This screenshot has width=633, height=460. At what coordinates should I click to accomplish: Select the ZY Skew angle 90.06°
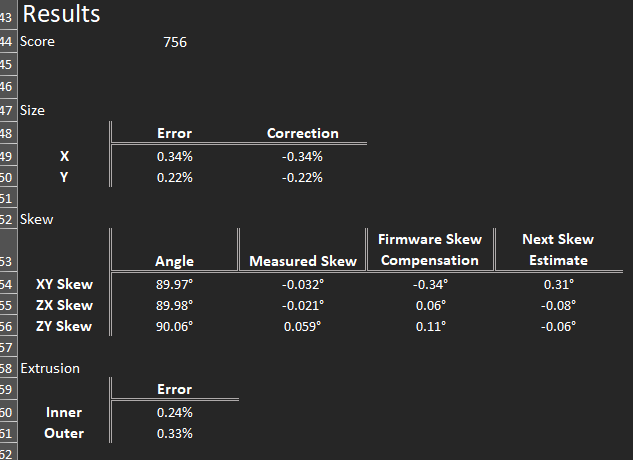point(174,326)
